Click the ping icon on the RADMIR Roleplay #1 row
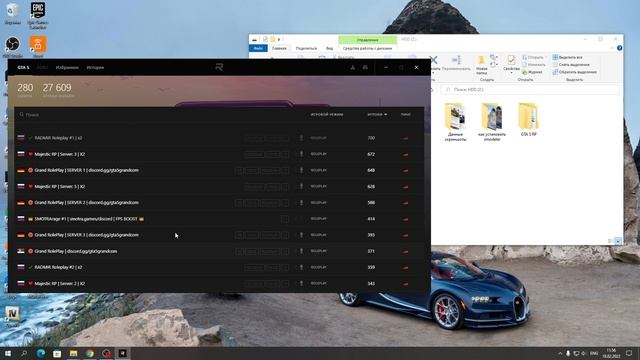This screenshot has height=360, width=640. 405,138
